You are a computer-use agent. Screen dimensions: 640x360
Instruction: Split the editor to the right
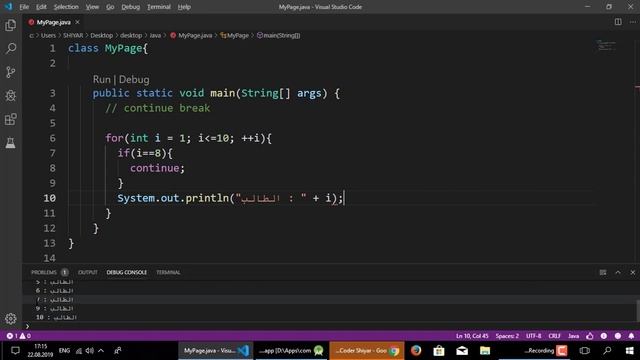618,22
